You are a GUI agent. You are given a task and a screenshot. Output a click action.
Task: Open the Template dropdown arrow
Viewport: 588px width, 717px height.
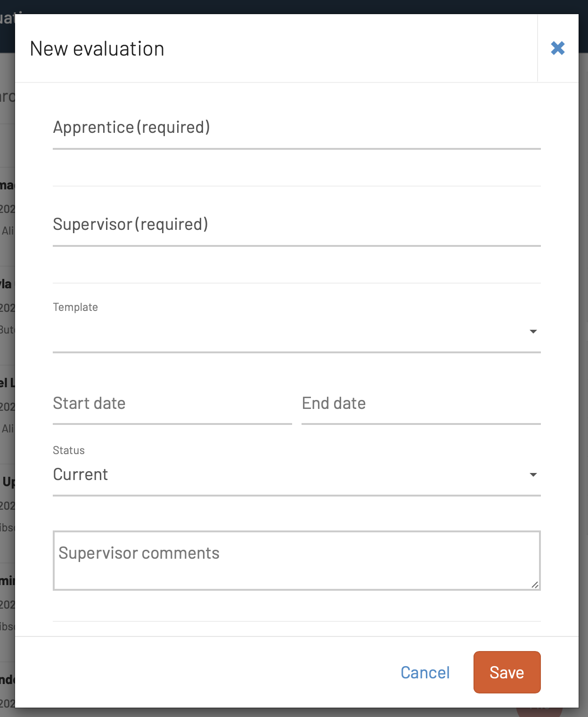pyautogui.click(x=533, y=332)
